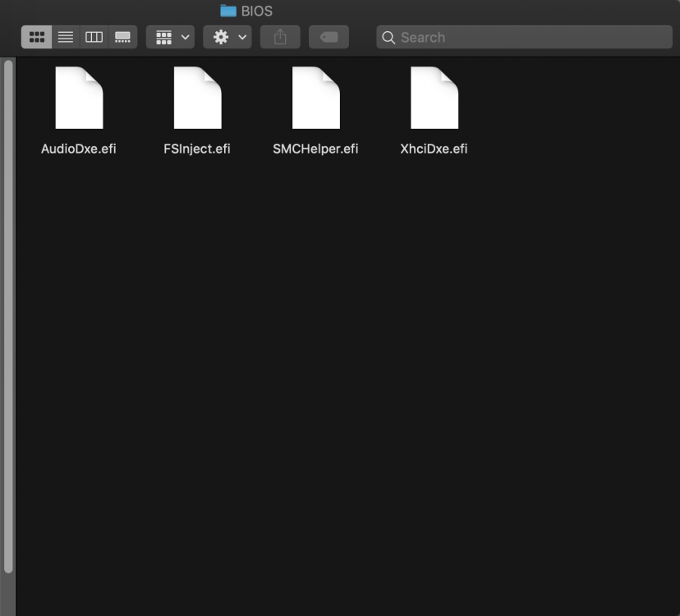The height and width of the screenshot is (616, 680).
Task: Click the magnifying glass search icon
Action: coord(388,38)
